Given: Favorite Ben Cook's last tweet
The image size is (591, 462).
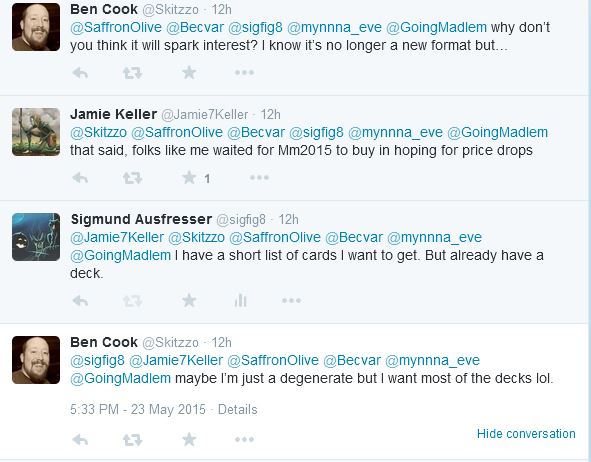Looking at the screenshot, I should tap(189, 439).
